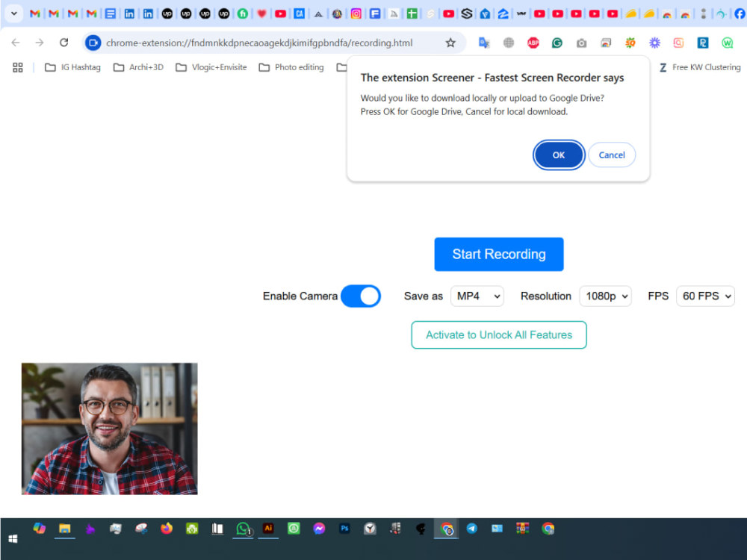Switch to the Instagram tab
The height and width of the screenshot is (560, 747).
(x=356, y=13)
